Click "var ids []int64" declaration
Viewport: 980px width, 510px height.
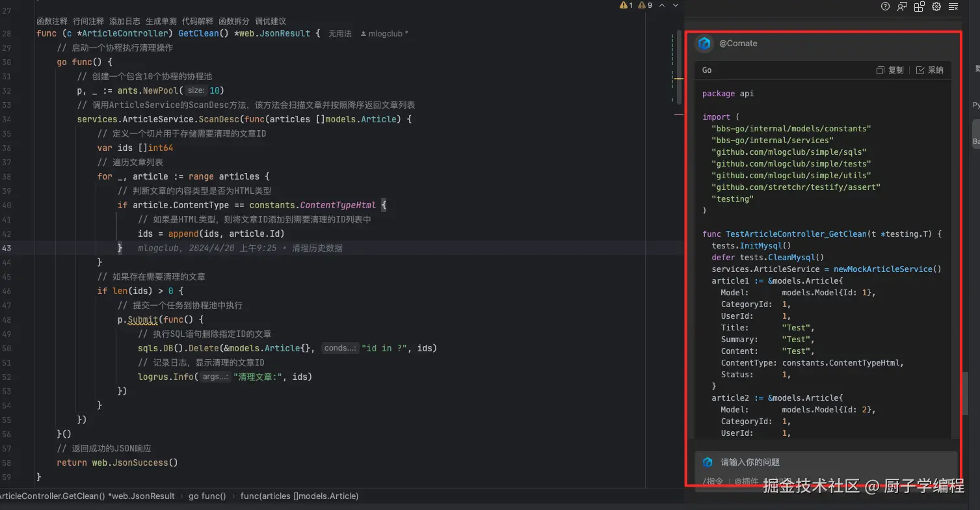tap(135, 148)
